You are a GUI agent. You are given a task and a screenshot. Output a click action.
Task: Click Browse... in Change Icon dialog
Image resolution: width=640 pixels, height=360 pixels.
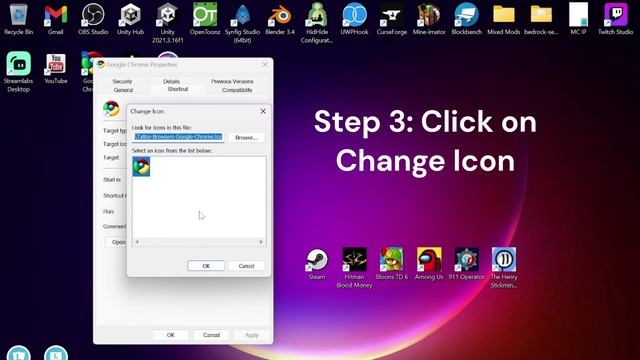[x=247, y=138]
